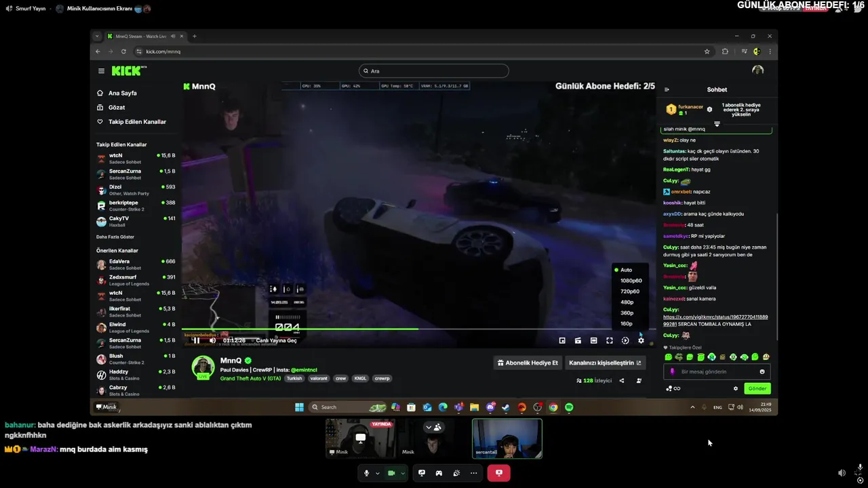The height and width of the screenshot is (488, 868).
Task: Collapse the Sohbet chat panel
Action: coord(667,89)
